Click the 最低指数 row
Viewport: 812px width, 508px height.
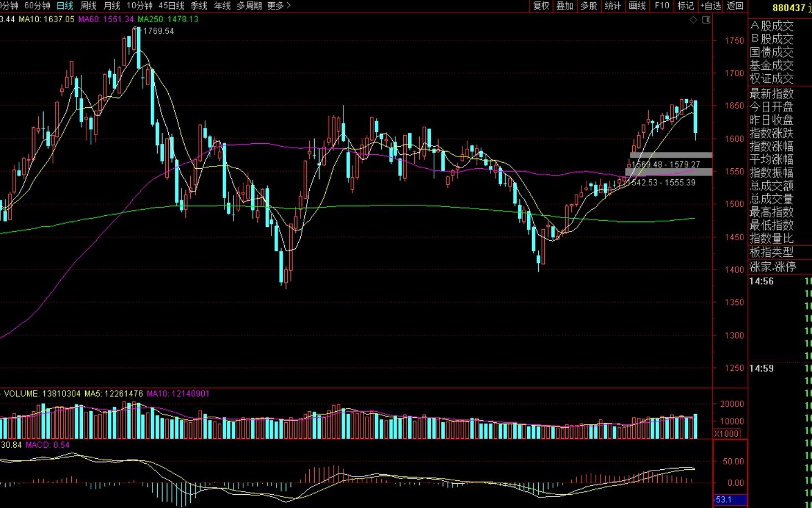(x=772, y=225)
